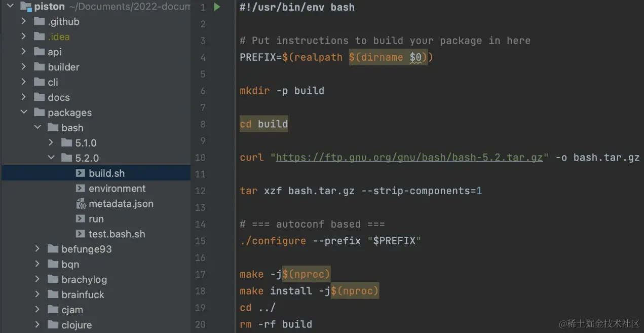Click the 'mkdir -p build' line
The image size is (644, 333).
(x=282, y=91)
